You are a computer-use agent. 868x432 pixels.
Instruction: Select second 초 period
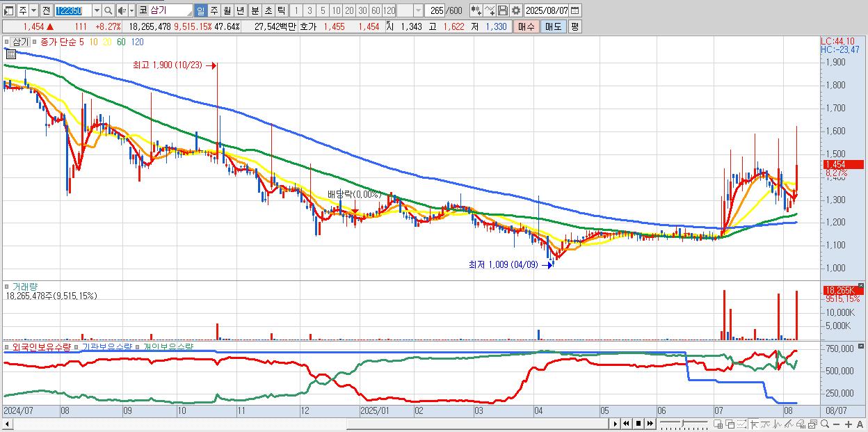(x=267, y=10)
